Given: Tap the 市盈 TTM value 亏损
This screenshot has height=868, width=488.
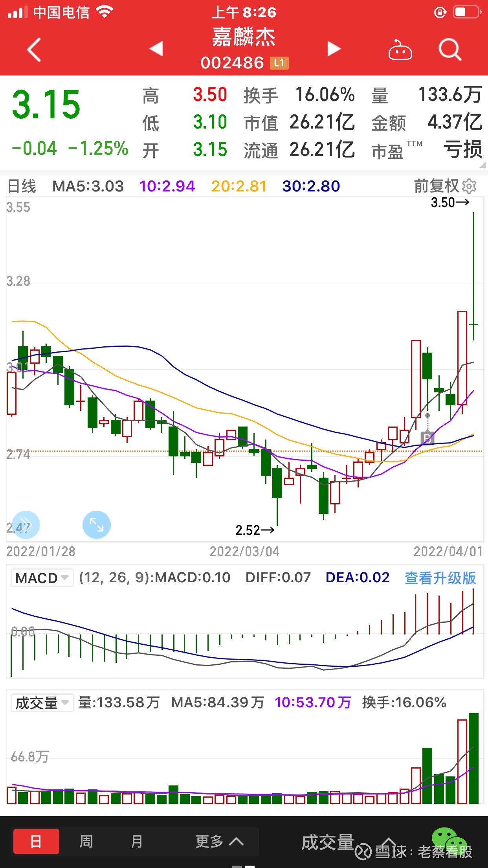Looking at the screenshot, I should tap(463, 149).
